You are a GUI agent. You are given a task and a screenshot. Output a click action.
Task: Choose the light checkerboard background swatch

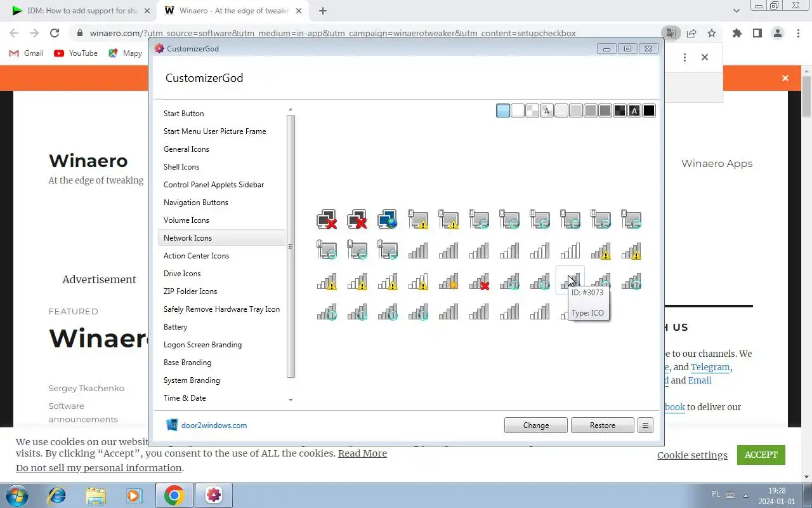pos(532,111)
